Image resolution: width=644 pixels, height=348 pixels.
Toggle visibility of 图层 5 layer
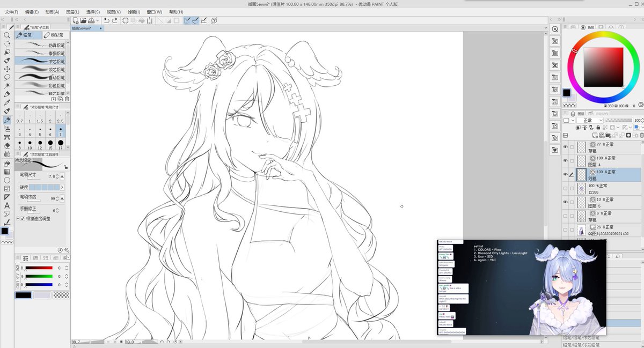coord(565,202)
